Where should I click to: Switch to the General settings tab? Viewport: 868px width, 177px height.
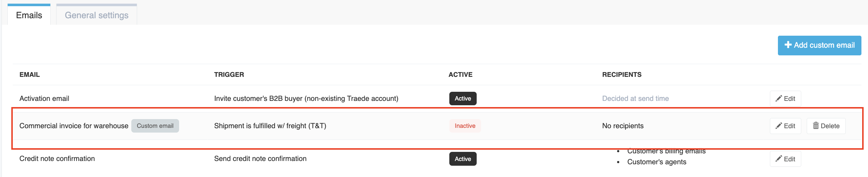pos(97,15)
